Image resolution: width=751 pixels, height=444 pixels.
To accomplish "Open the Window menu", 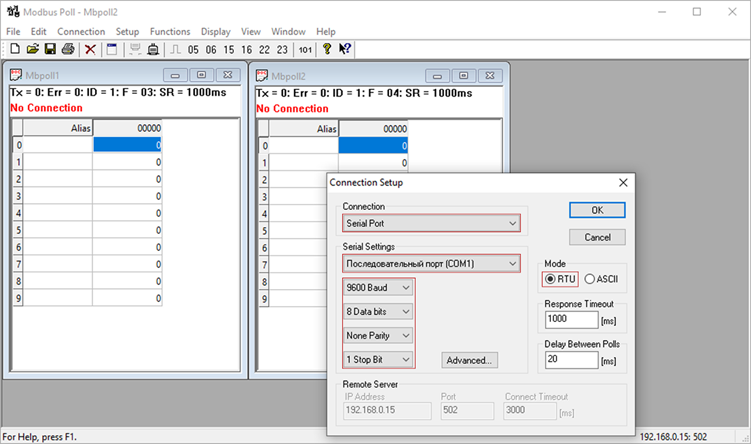I will [x=288, y=32].
